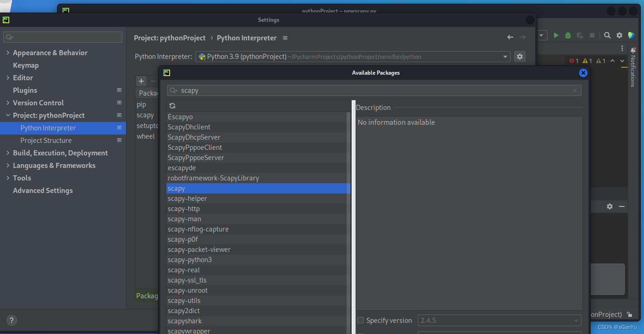Go back with Settings left arrow
This screenshot has width=644, height=334.
point(510,37)
